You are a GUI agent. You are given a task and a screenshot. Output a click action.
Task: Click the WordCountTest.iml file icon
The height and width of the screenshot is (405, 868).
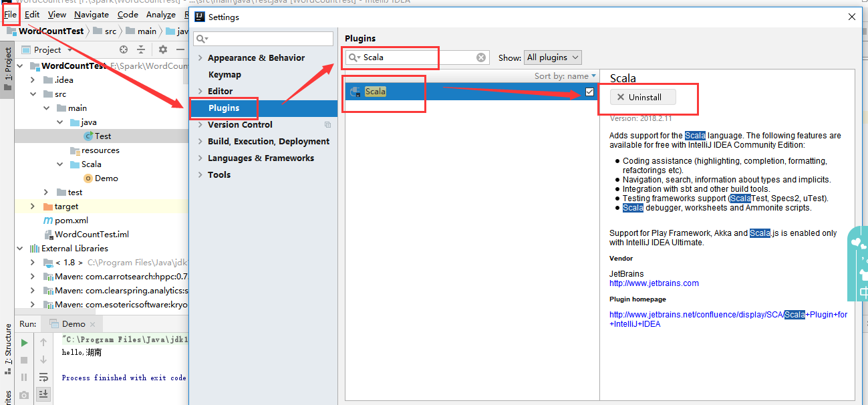pos(48,235)
